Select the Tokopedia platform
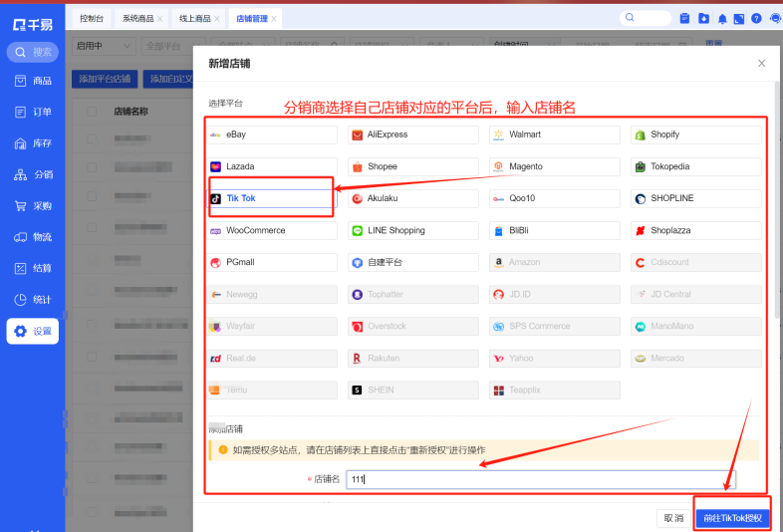 pos(696,166)
